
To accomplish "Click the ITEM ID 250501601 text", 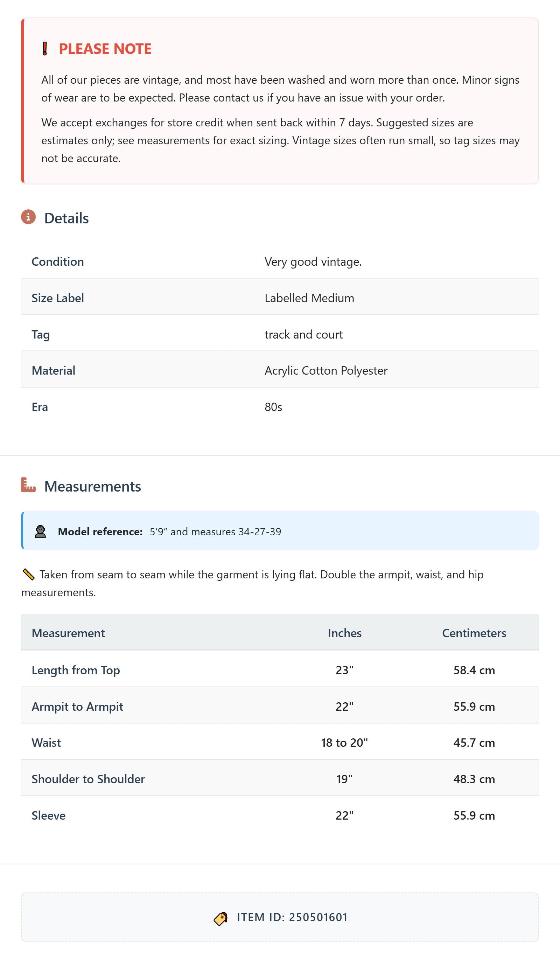I will [293, 917].
